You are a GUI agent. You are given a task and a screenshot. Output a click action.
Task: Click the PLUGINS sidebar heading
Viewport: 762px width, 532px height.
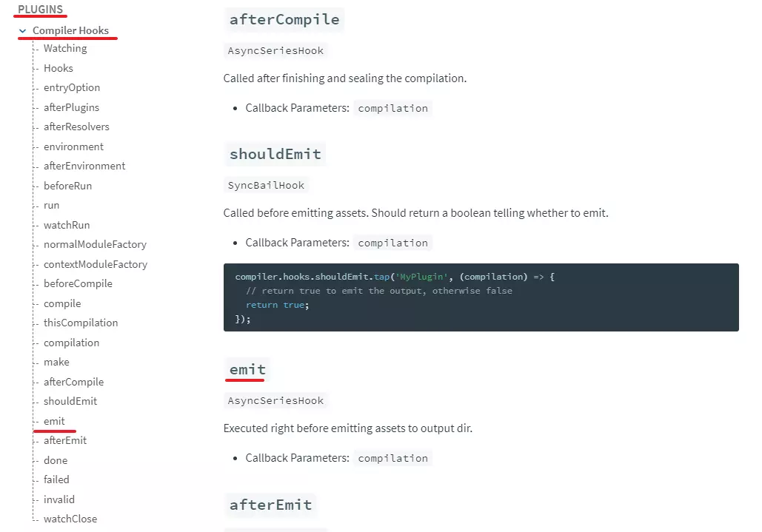tap(40, 9)
